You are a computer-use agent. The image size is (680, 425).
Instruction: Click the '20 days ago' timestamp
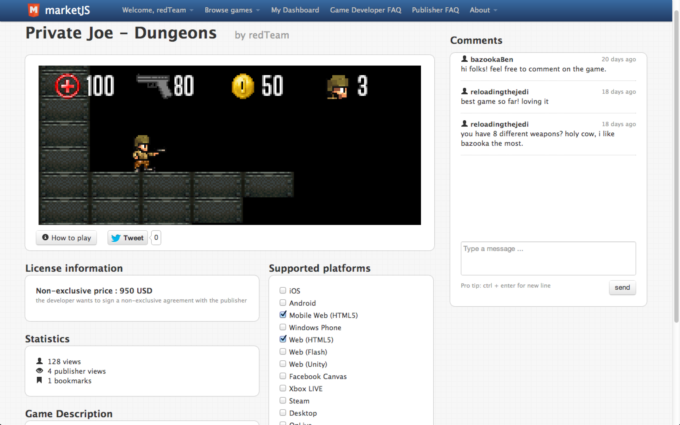coord(618,59)
